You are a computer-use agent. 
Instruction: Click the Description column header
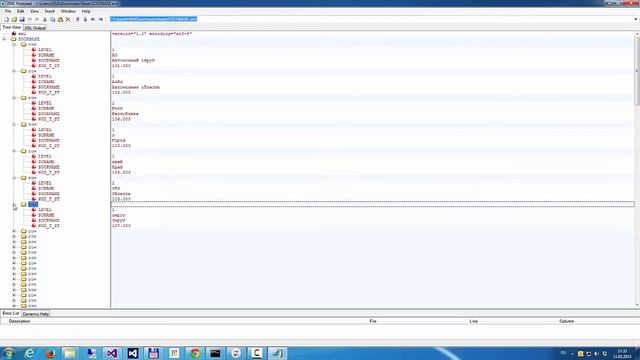coord(20,321)
